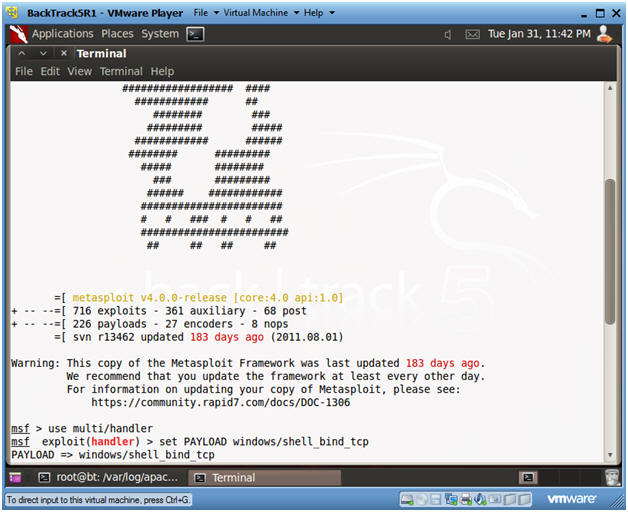Click the envelope mail icon in panel
The width and height of the screenshot is (628, 512).
pyautogui.click(x=472, y=35)
